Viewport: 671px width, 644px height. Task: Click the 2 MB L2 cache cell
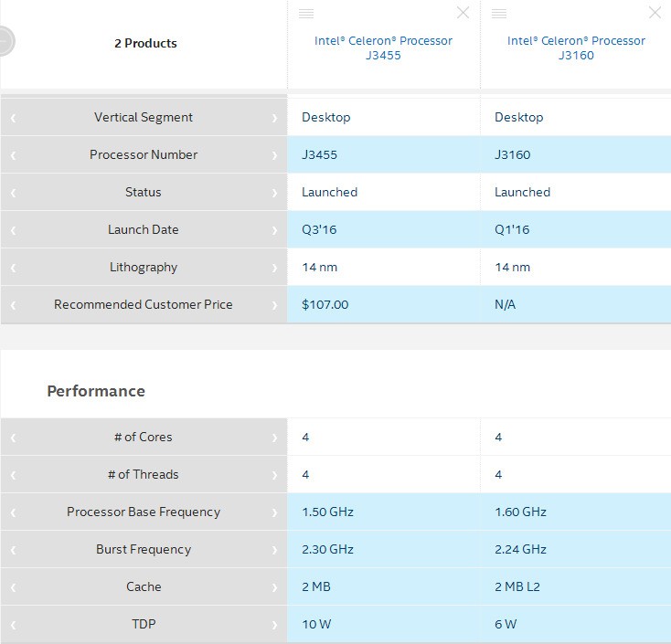(576, 586)
